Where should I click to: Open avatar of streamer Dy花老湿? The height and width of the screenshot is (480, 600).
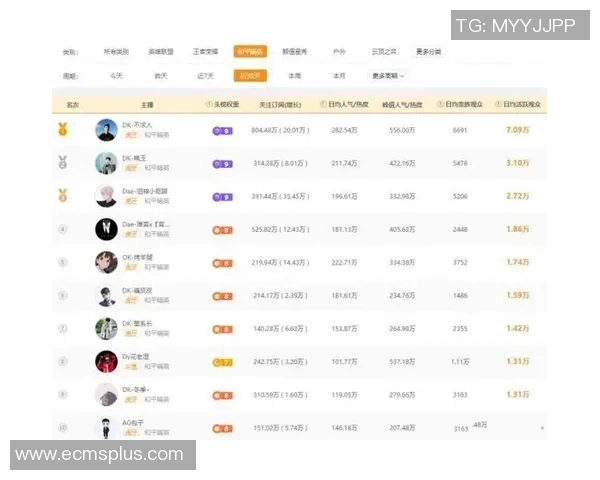click(x=106, y=362)
